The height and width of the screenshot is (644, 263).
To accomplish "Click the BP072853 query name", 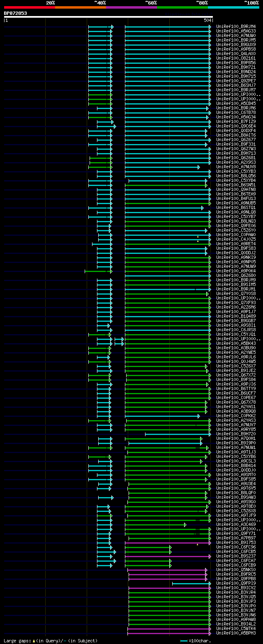I will point(16,13).
